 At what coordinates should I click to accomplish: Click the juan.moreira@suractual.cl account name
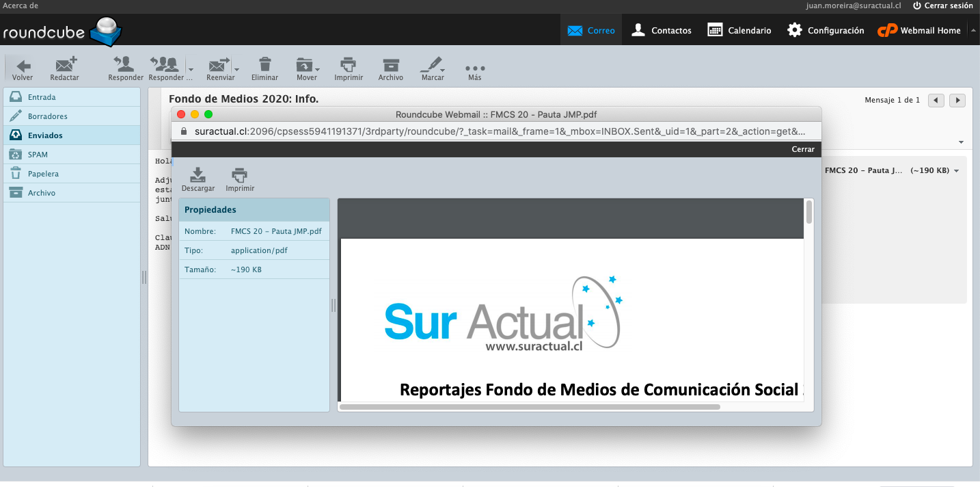click(854, 5)
